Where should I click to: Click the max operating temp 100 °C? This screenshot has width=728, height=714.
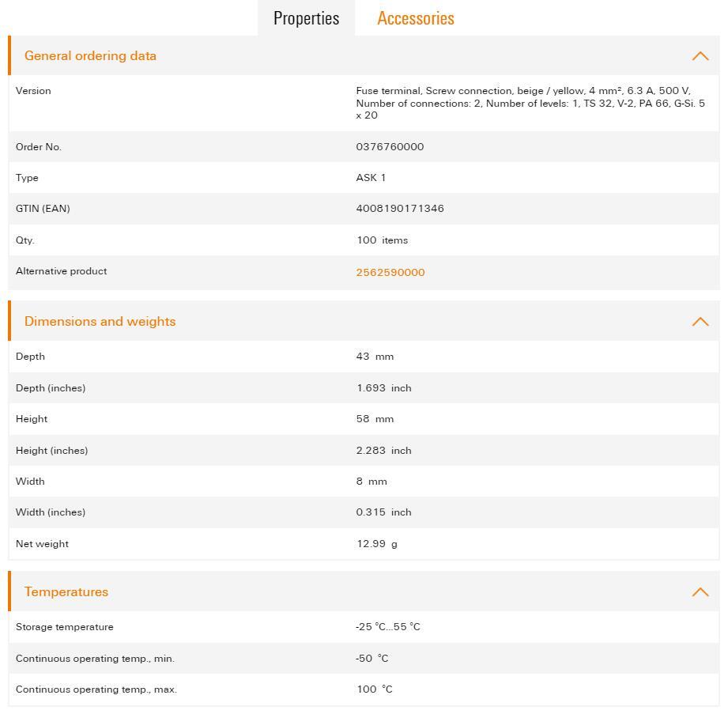[375, 689]
